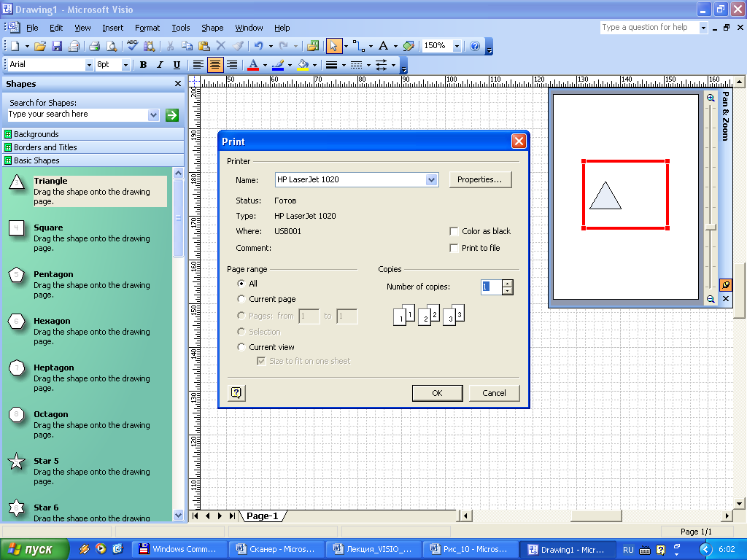The height and width of the screenshot is (560, 747).
Task: Open the zoom percentage dropdown
Action: click(x=457, y=46)
